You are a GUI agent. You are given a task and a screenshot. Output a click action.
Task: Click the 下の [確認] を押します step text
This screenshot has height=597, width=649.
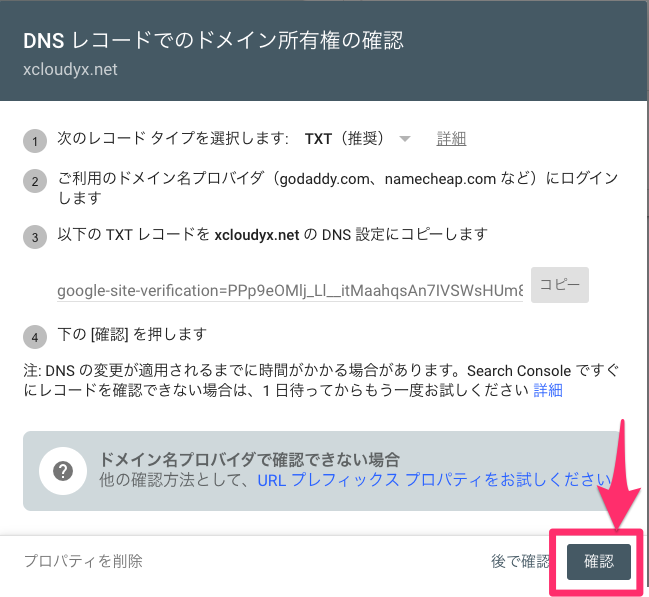[132, 334]
